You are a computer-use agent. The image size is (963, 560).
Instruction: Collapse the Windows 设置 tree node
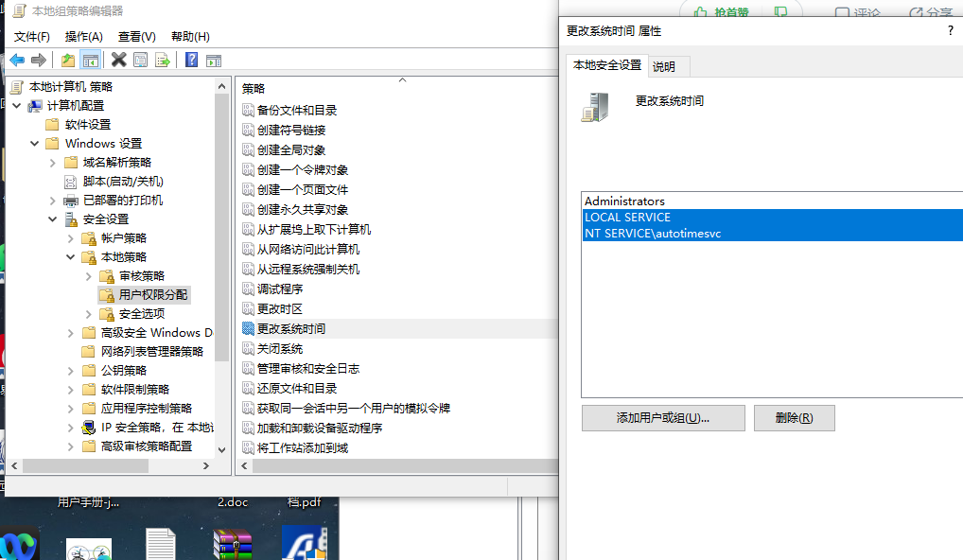click(34, 143)
